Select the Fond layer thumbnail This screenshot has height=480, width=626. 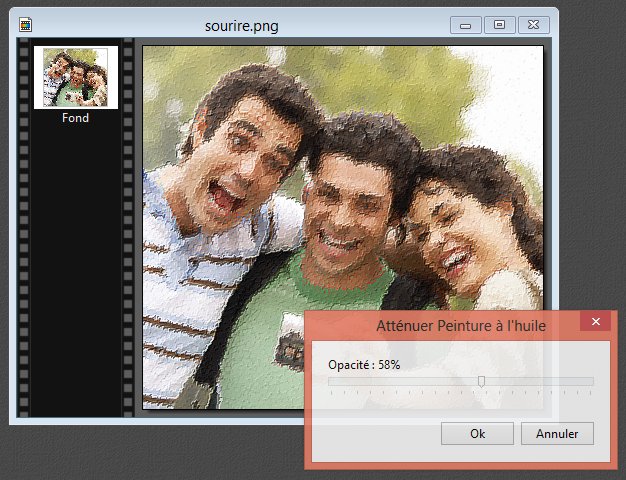coord(75,77)
